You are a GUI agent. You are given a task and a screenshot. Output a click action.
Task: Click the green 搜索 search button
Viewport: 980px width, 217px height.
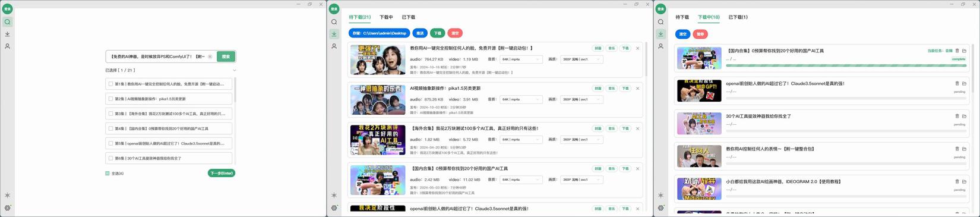[x=226, y=56]
